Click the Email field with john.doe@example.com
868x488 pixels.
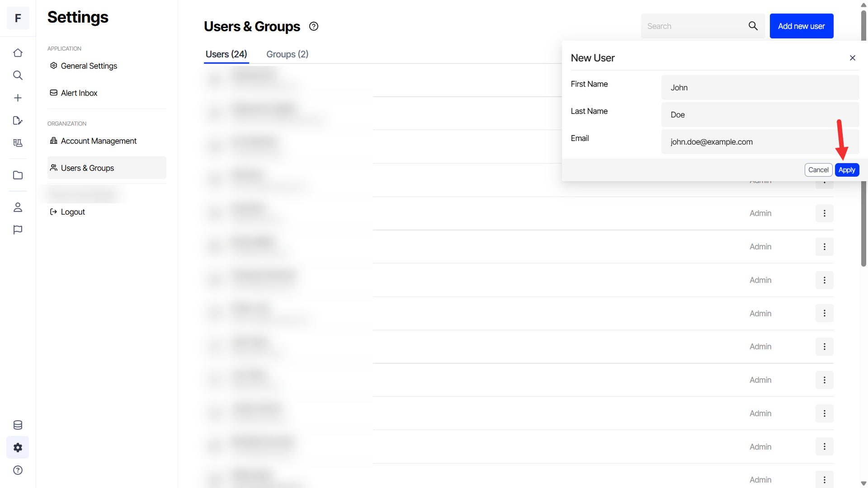[760, 142]
